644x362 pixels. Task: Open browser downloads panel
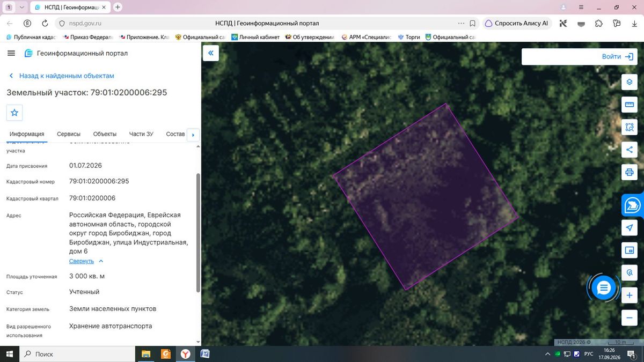[x=634, y=24]
